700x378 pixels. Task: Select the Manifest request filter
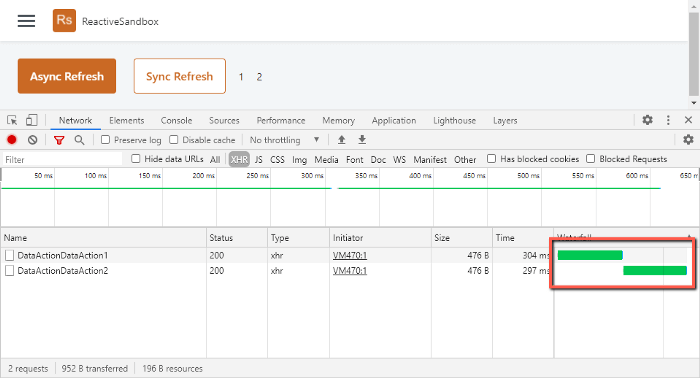(430, 159)
